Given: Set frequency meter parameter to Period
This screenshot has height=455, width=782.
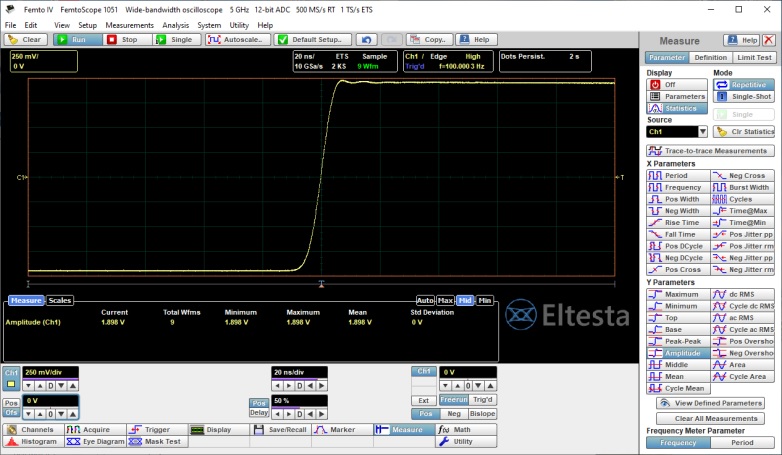Looking at the screenshot, I should (742, 442).
